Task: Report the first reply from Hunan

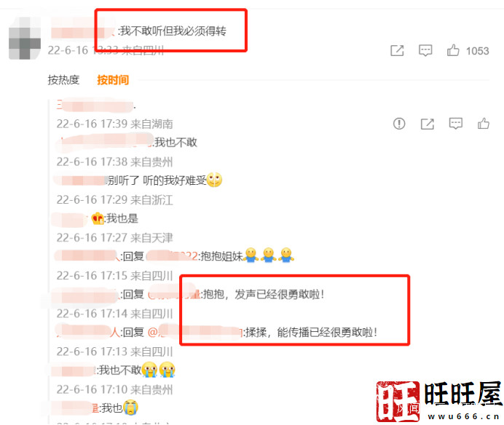Action: [399, 124]
